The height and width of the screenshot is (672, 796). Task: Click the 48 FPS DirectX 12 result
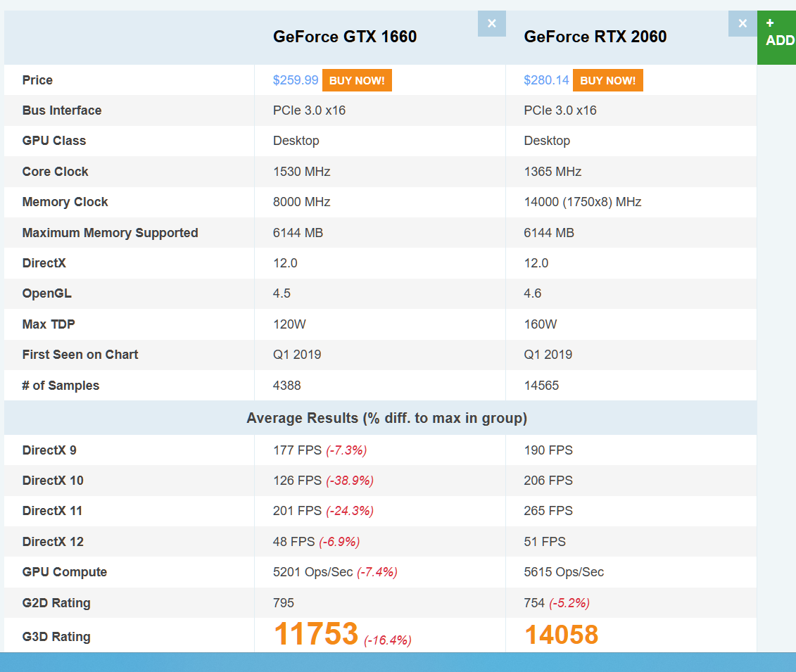[x=294, y=542]
